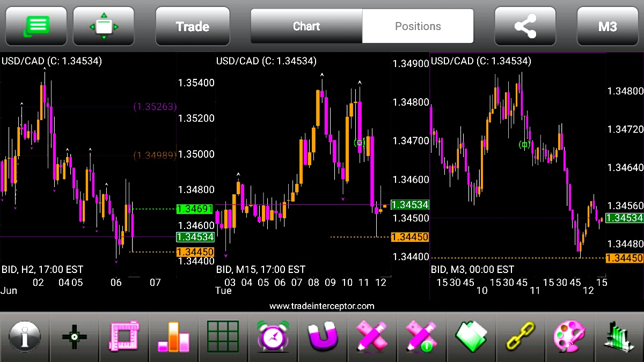
Task: Click the 1.34534 label on H2 chart
Action: click(195, 237)
